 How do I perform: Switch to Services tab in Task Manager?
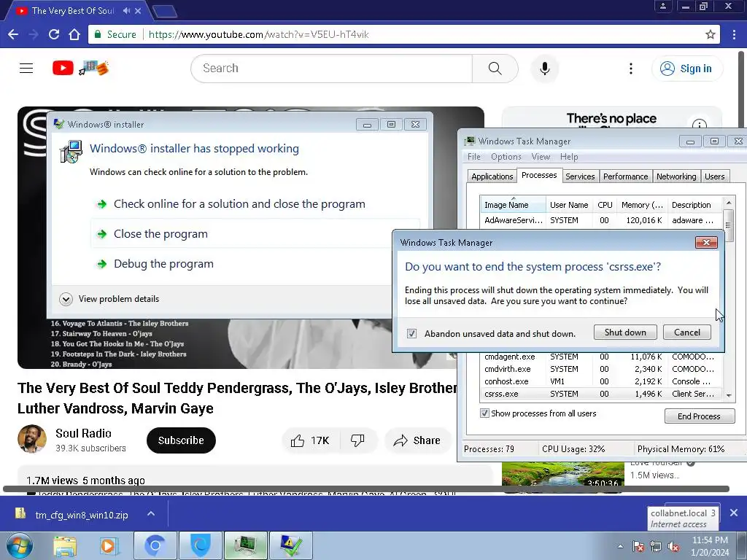(580, 176)
